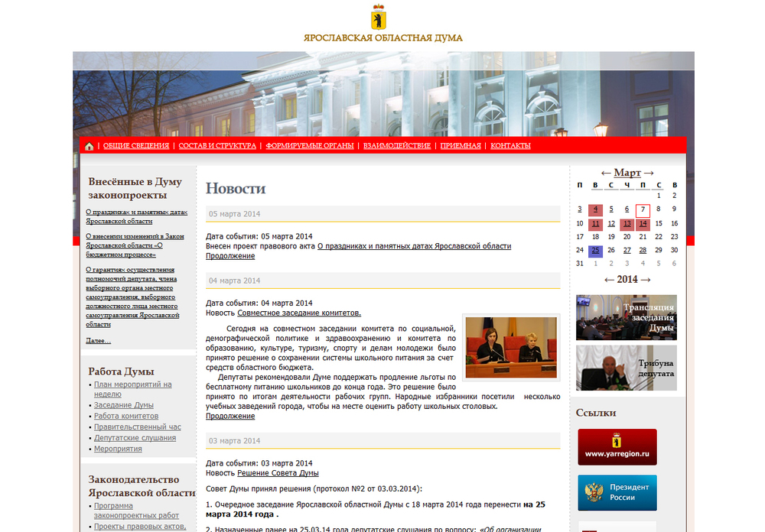765x532 pixels.
Task: Click the home icon in the red navigation bar
Action: (x=90, y=146)
